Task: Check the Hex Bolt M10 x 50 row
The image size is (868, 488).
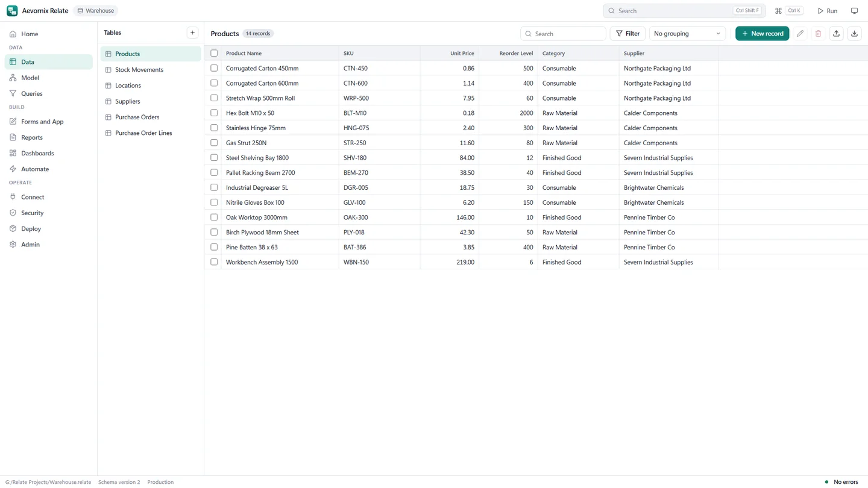Action: coord(214,113)
